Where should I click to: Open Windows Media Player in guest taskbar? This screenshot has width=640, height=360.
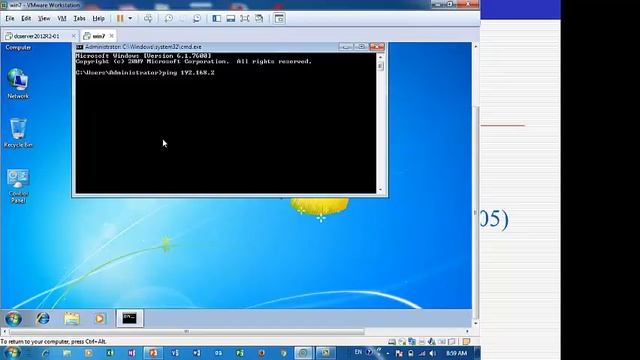tap(100, 318)
